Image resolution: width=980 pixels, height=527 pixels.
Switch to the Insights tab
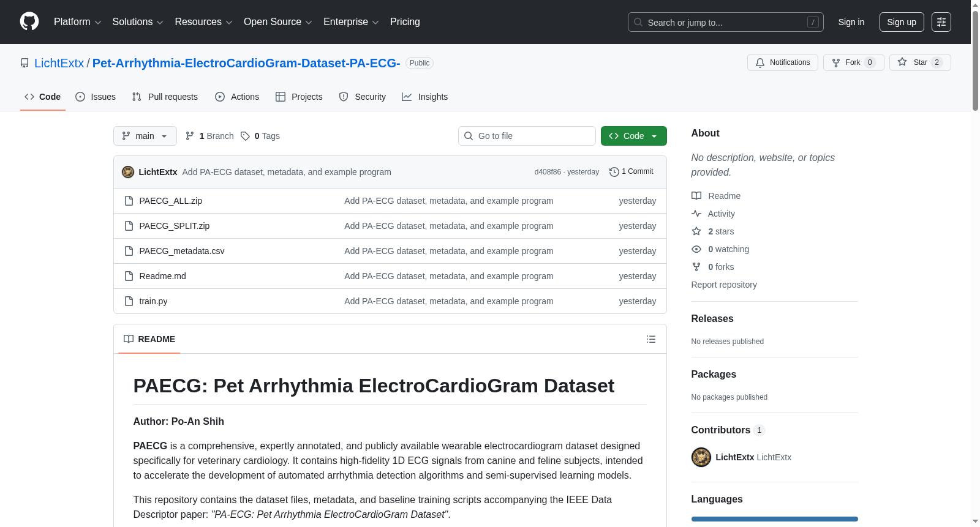425,97
